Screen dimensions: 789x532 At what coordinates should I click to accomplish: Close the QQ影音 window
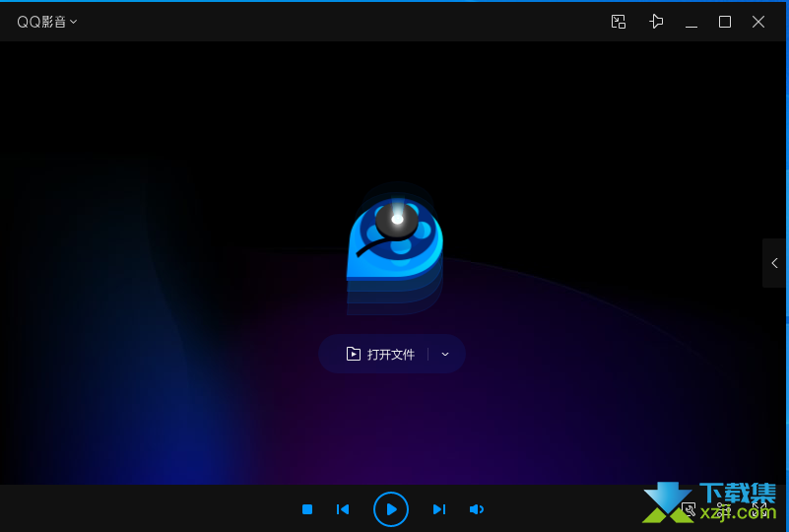pyautogui.click(x=758, y=22)
